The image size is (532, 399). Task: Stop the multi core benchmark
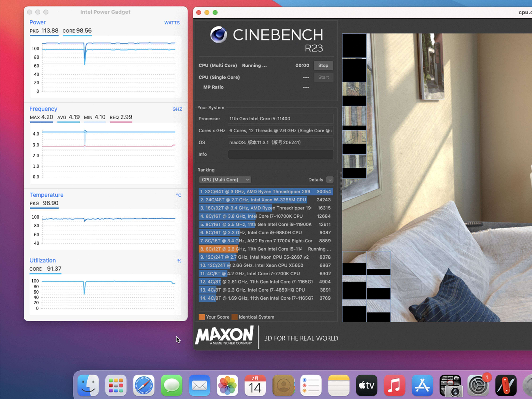click(x=323, y=65)
